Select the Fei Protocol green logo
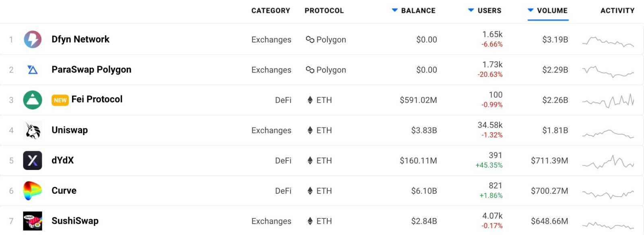This screenshot has height=235, width=644. 33,100
